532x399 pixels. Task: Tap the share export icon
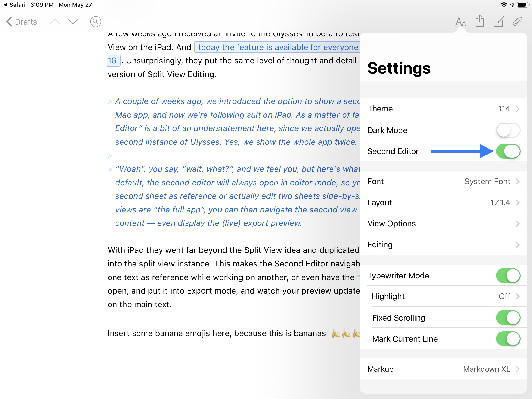[479, 21]
